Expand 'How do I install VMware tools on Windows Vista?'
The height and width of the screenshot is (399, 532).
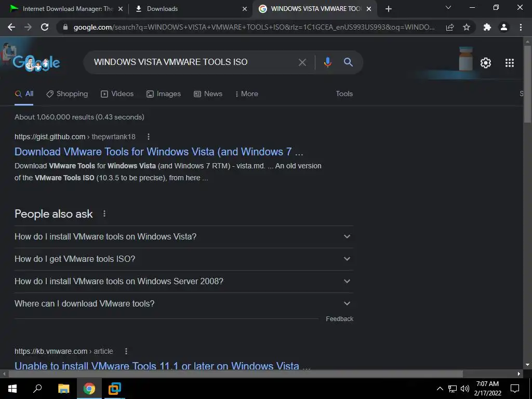(183, 236)
